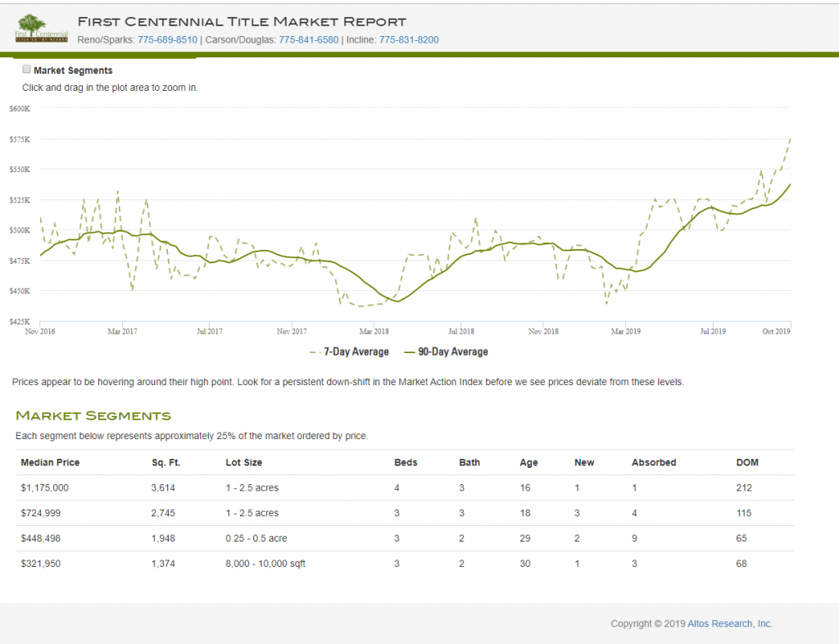
Task: Select the Absorbed column header
Action: (653, 462)
